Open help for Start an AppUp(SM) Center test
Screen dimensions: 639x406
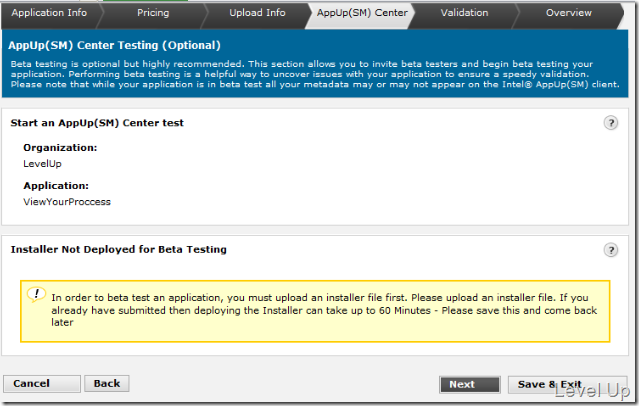610,123
